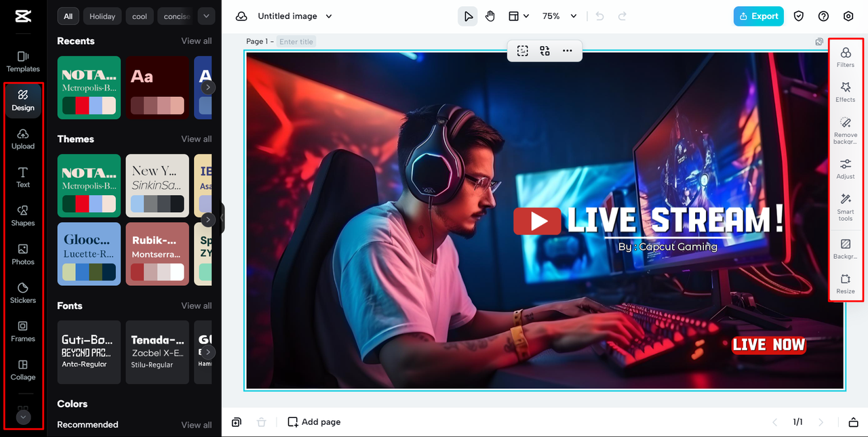Open the shield privacy icon
The image size is (868, 437).
click(x=799, y=16)
